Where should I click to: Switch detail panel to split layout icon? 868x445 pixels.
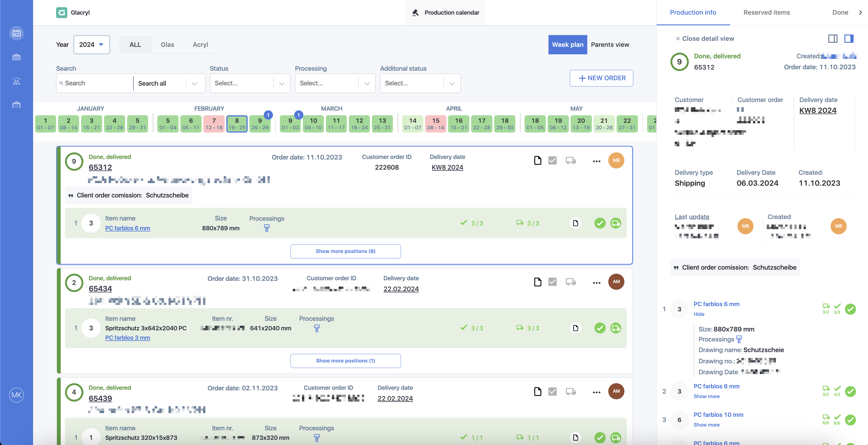pos(833,39)
